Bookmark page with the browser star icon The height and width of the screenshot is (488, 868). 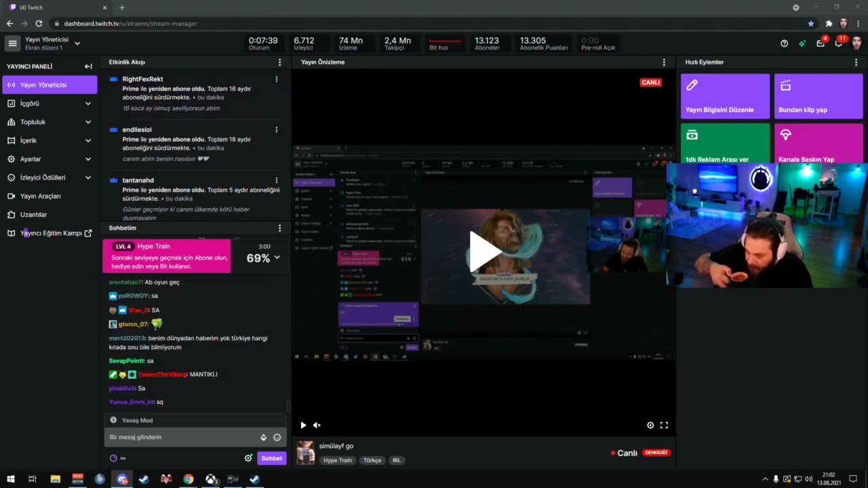(x=811, y=24)
